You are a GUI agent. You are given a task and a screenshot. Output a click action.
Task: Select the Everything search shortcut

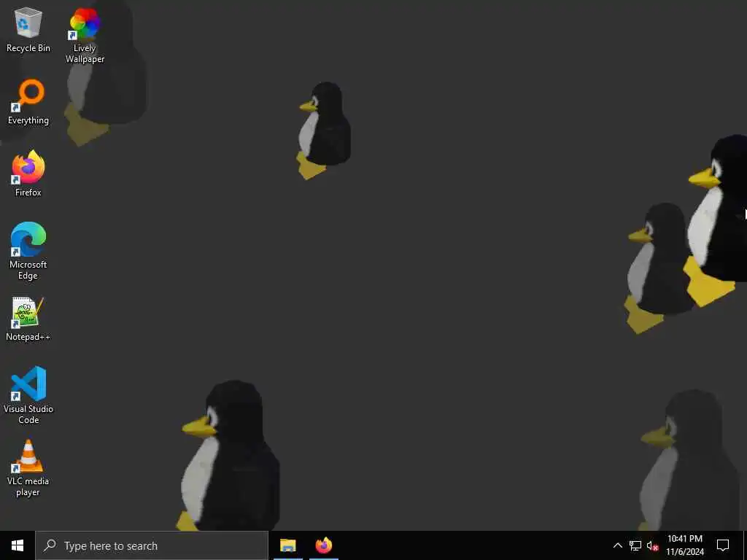[x=28, y=102]
